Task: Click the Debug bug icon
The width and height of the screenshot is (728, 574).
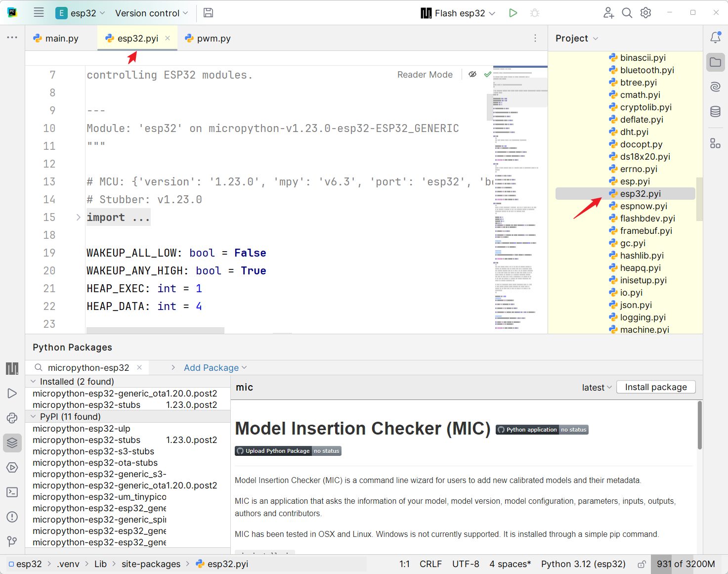Action: tap(535, 13)
